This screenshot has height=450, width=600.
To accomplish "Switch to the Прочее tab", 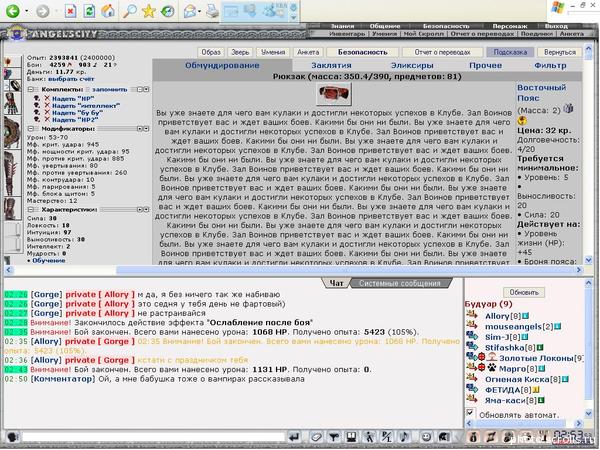I will coord(485,65).
